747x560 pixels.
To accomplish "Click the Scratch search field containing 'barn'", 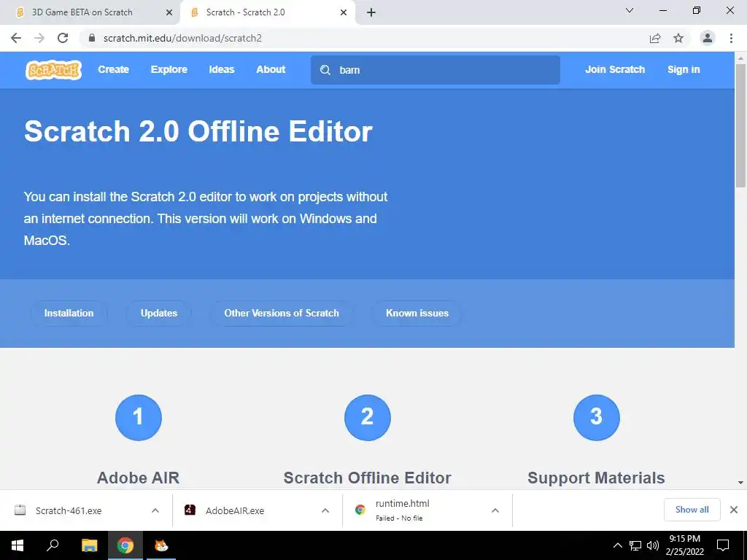I will [435, 70].
